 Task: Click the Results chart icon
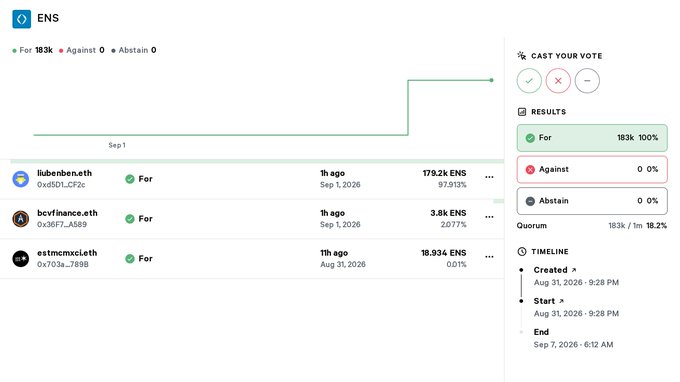(x=522, y=112)
